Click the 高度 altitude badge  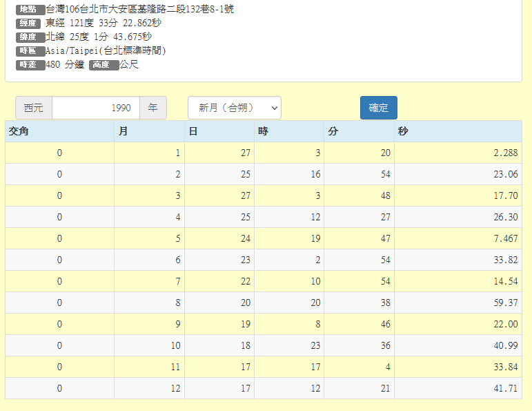pos(104,65)
